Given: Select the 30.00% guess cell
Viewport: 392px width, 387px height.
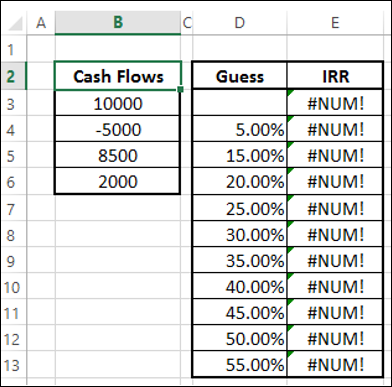Looking at the screenshot, I should tap(239, 235).
